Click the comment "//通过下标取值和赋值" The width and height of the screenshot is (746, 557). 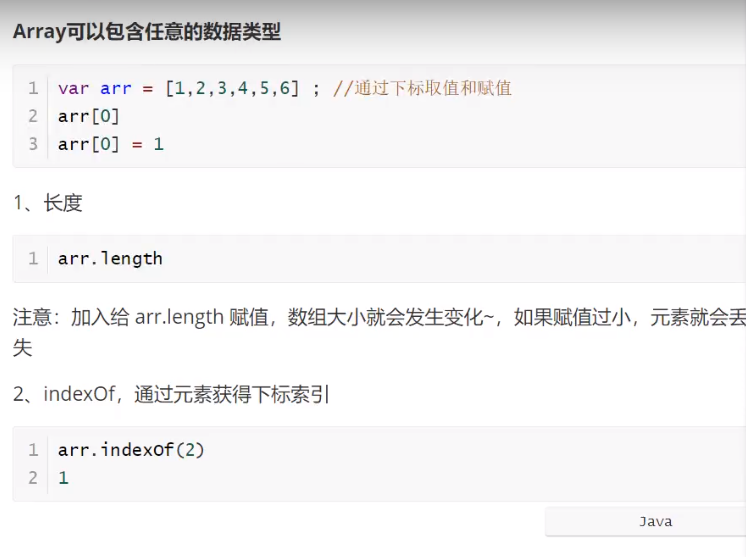tap(422, 88)
